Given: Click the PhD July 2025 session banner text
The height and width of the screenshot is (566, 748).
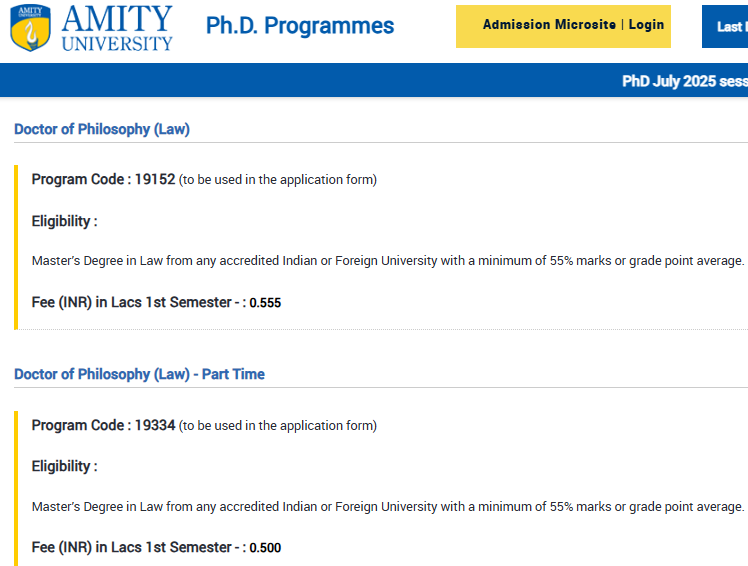Looking at the screenshot, I should pyautogui.click(x=684, y=81).
